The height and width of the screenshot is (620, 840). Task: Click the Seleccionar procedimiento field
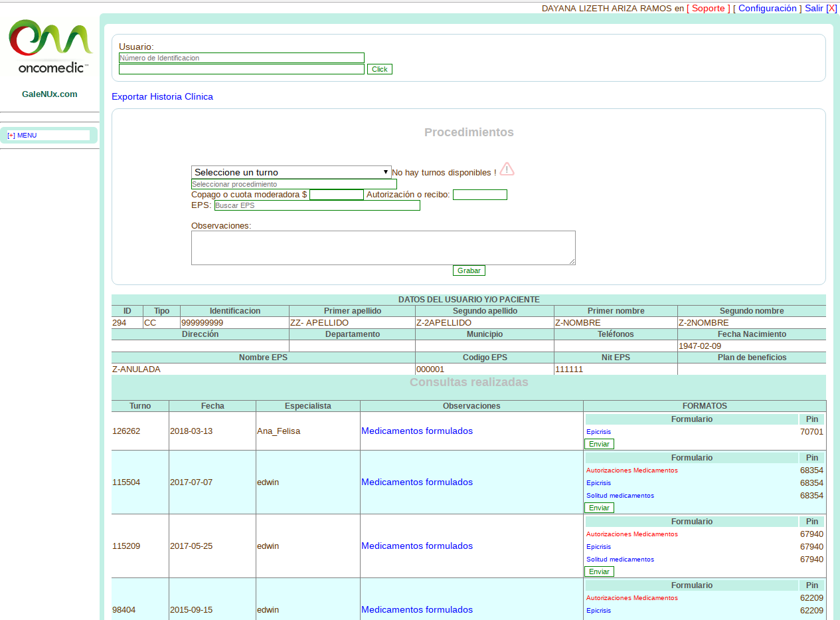click(294, 184)
